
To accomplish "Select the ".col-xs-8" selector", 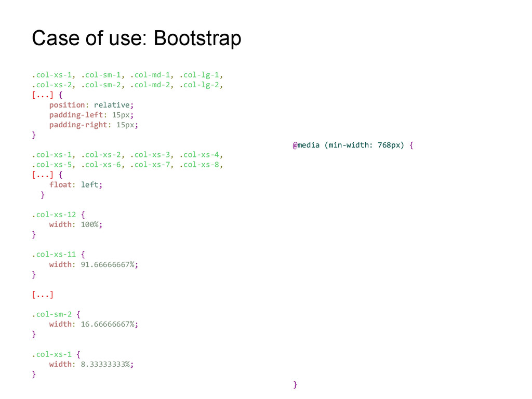I will 199,165.
